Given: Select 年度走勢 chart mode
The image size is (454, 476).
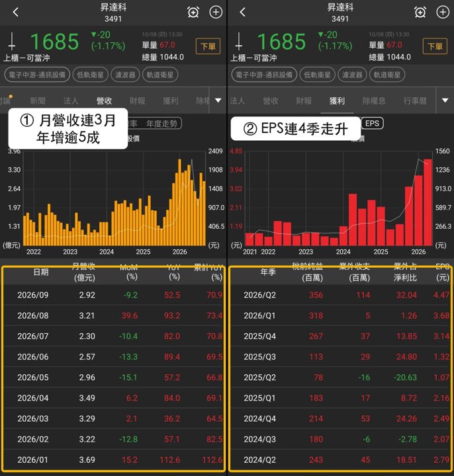Looking at the screenshot, I should coord(161,124).
